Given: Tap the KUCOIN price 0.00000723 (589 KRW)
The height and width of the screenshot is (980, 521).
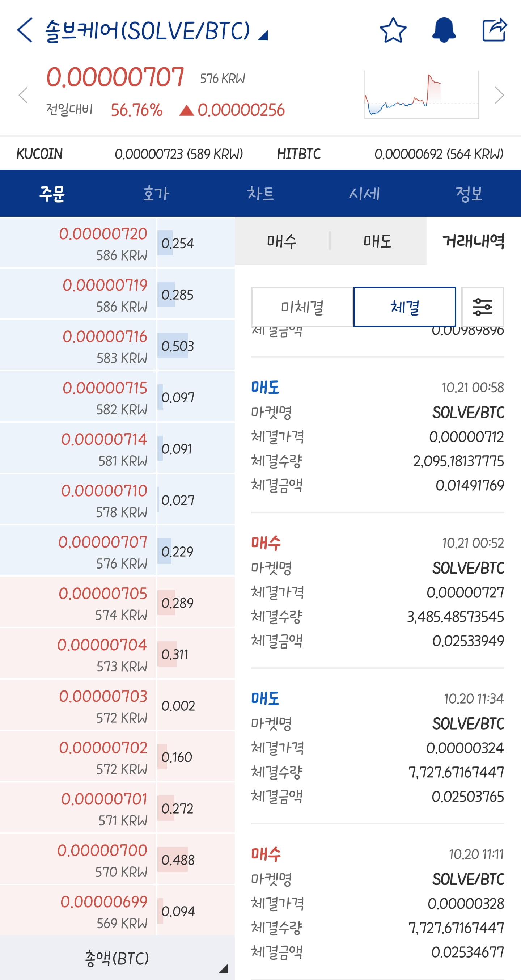Looking at the screenshot, I should click(179, 154).
